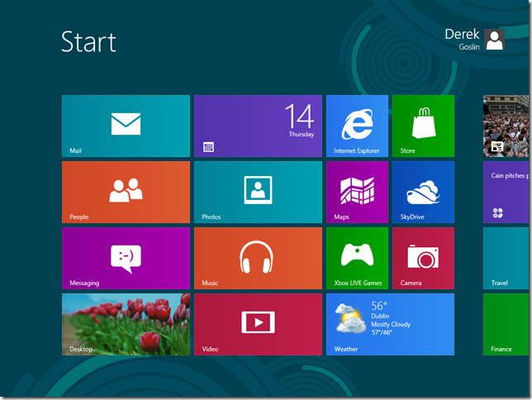
Task: Click the Derek Goslin user name
Action: 462,40
